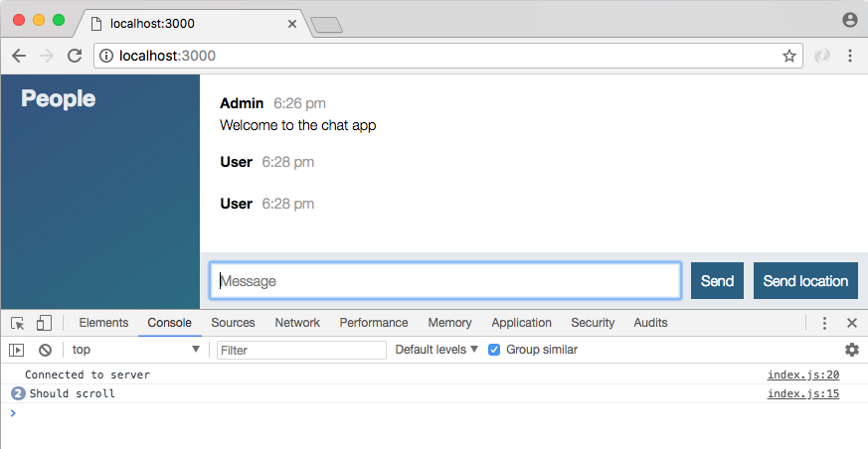Open console settings gear icon
868x449 pixels.
click(851, 350)
